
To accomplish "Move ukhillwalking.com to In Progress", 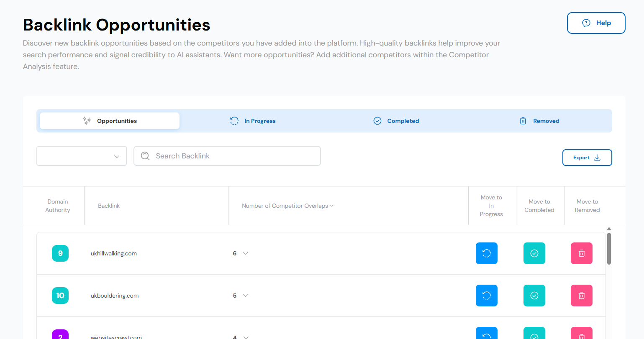I will click(487, 253).
